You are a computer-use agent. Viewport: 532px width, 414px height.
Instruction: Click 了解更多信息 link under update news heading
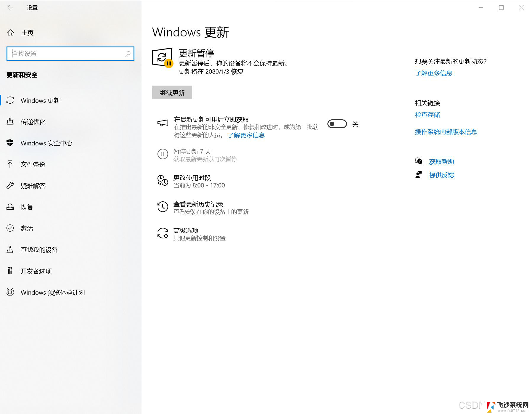[x=434, y=73]
